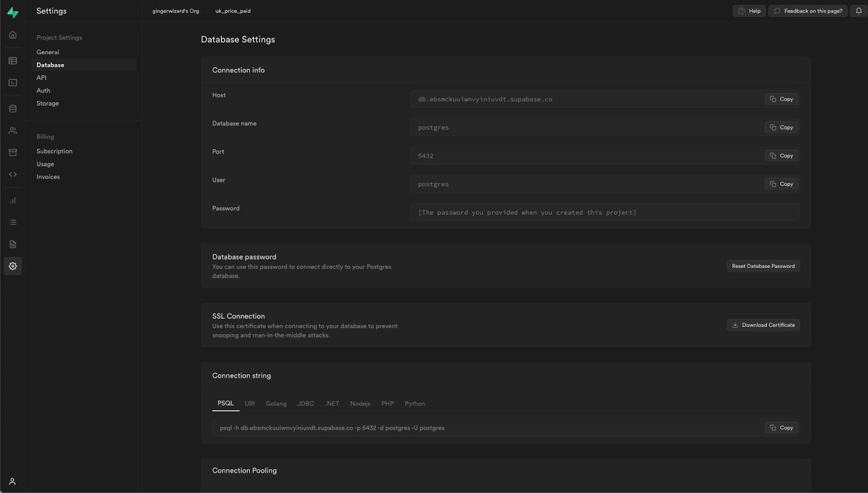Select the Python connection string tab
Screen dimensions: 868x493
pos(414,404)
